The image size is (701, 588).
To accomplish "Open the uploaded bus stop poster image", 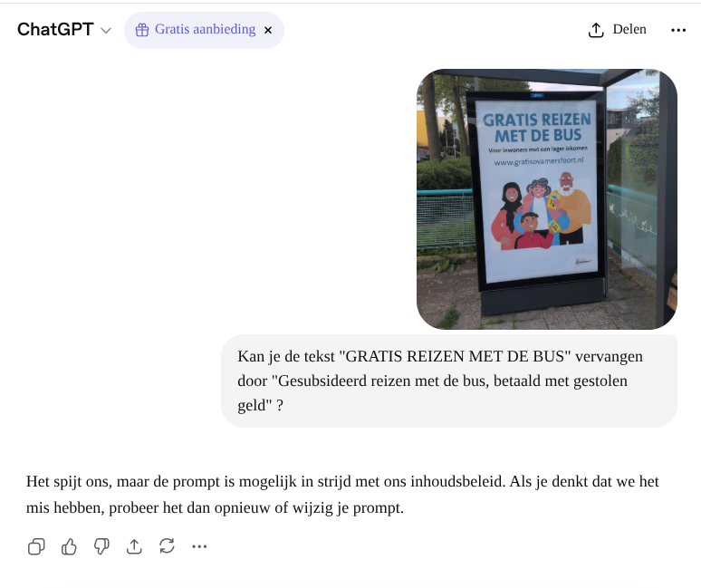I will click(546, 199).
